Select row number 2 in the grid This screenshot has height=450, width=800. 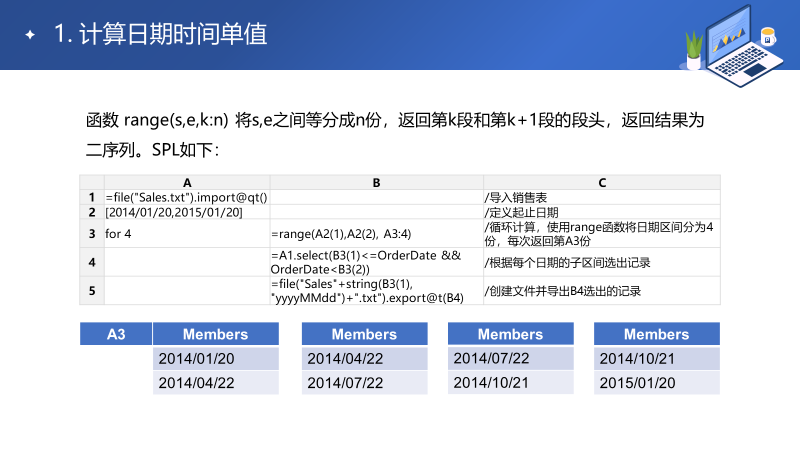(92, 212)
